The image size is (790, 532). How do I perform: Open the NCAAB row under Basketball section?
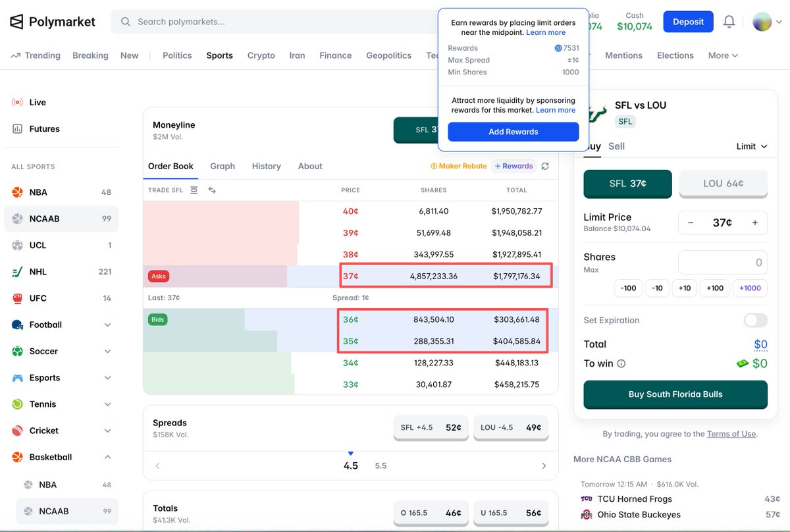point(67,511)
